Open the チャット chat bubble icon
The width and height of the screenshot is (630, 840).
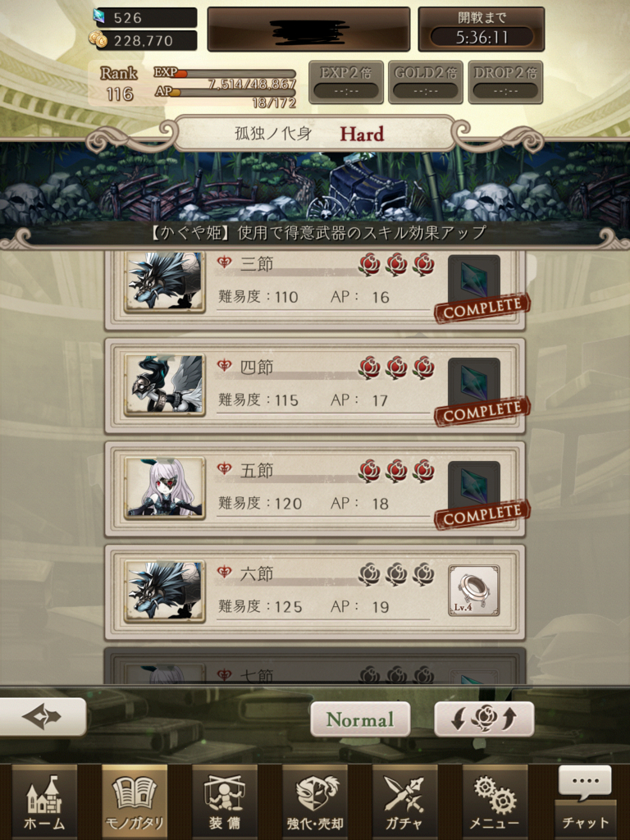pos(585,801)
